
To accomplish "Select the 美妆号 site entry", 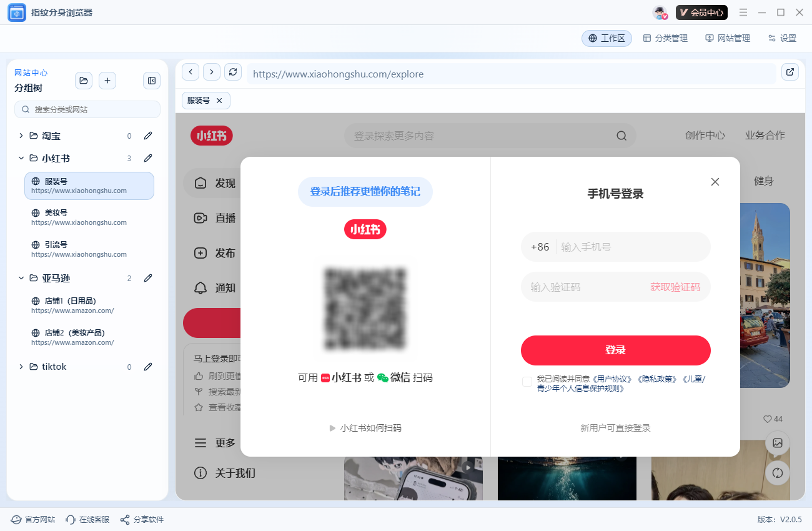I will tap(89, 217).
